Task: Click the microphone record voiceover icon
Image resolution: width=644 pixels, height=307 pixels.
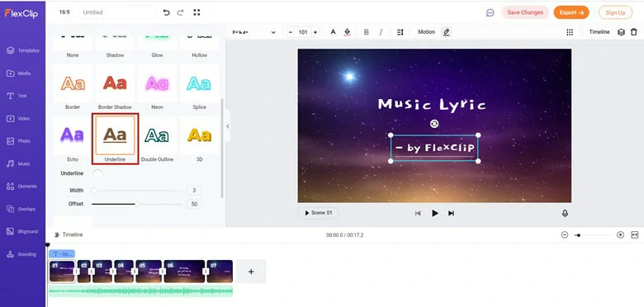Action: [565, 214]
